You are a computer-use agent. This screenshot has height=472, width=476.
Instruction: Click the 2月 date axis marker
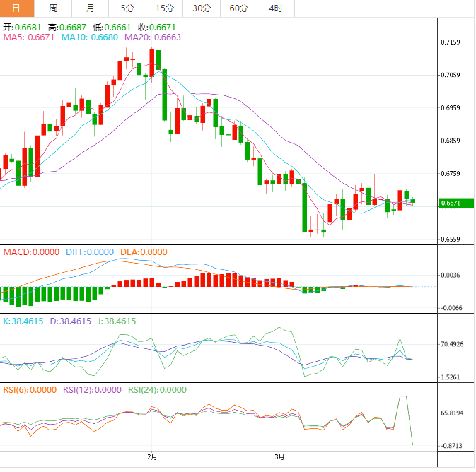[152, 456]
